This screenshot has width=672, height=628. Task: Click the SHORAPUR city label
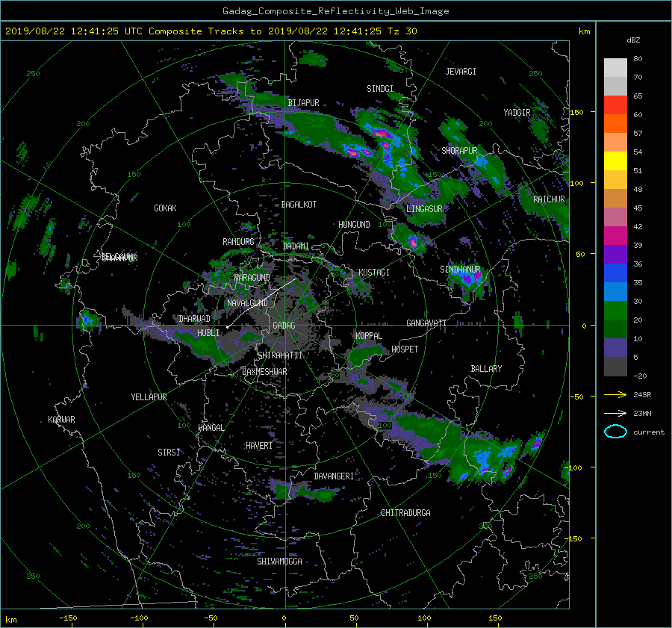coord(459,151)
